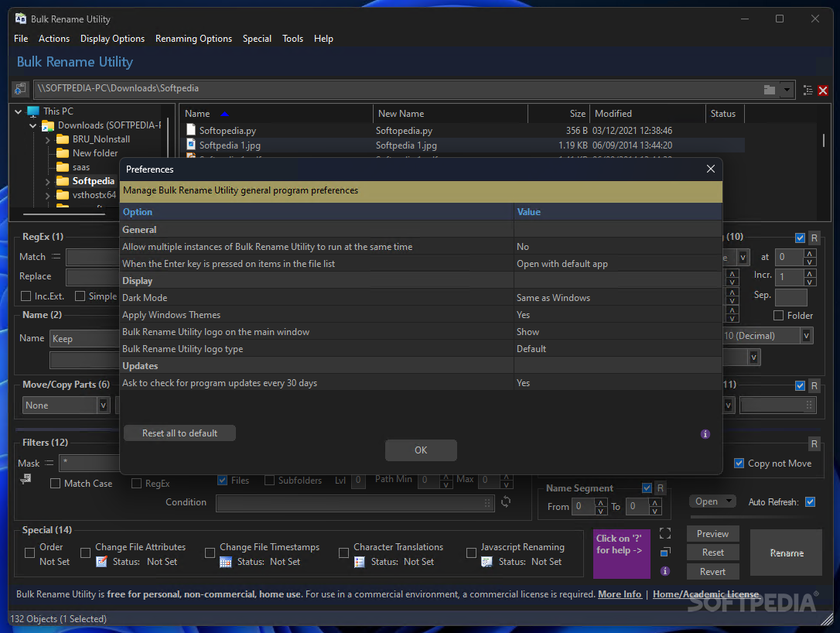The image size is (840, 633).
Task: Open the Display Options menu
Action: [112, 39]
